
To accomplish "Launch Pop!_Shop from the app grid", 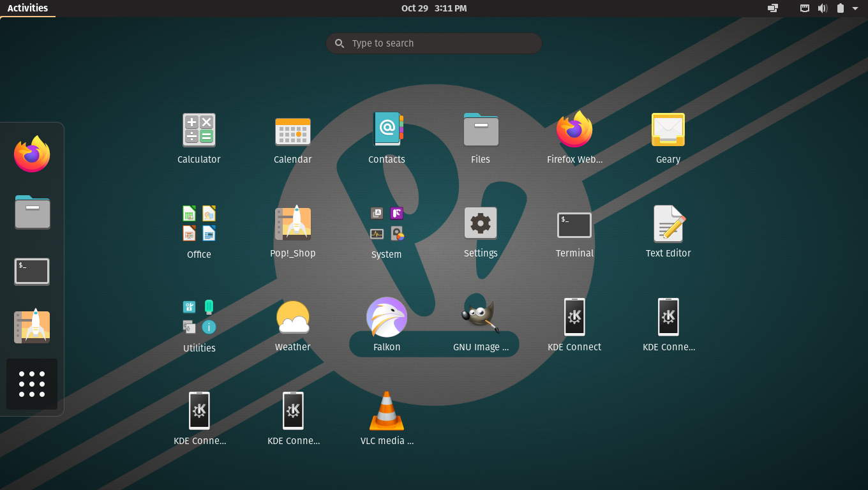I will click(293, 223).
